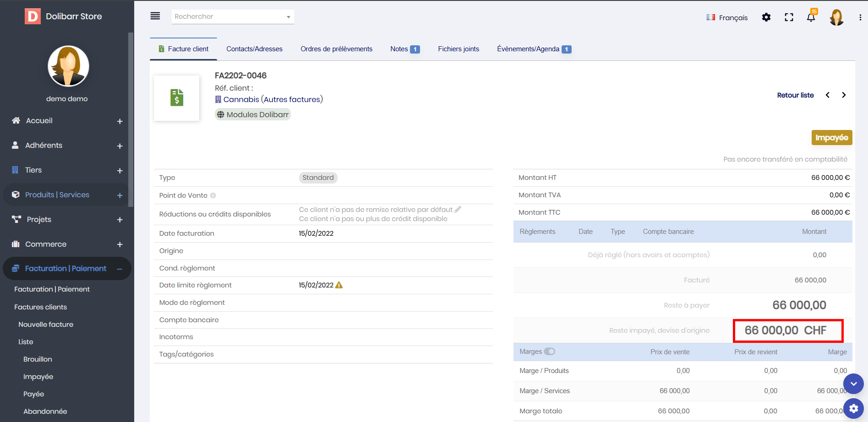Click the Retour liste link

795,95
